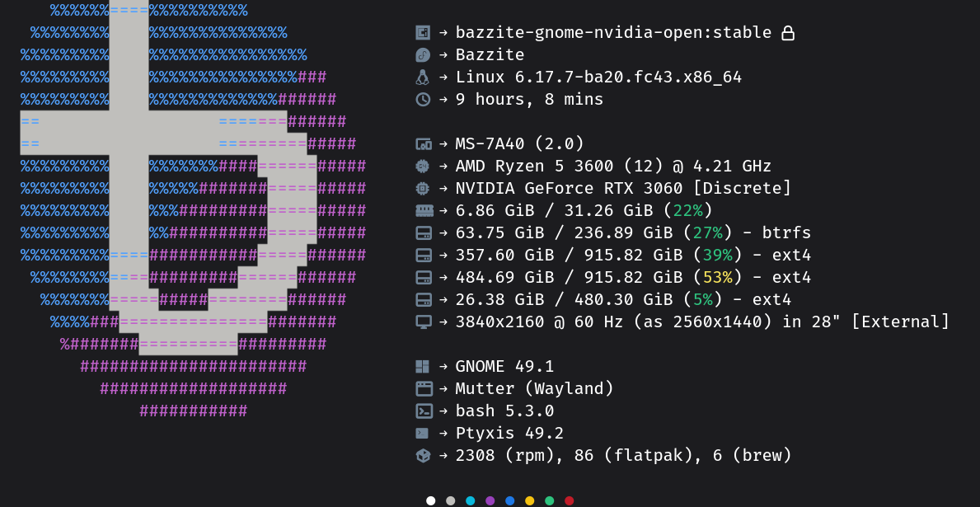Click the Fedora logo icon beside Bazzite
Screen dimensions: 980x507
coord(423,55)
